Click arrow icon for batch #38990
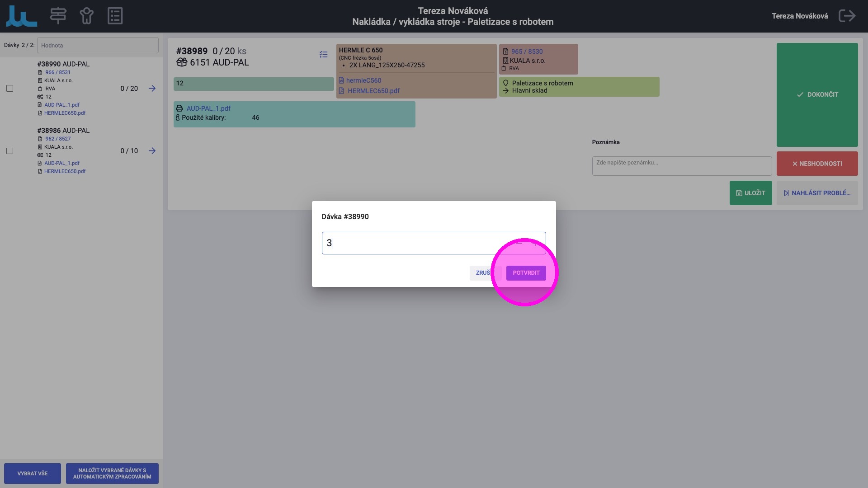The width and height of the screenshot is (868, 488). click(x=152, y=89)
